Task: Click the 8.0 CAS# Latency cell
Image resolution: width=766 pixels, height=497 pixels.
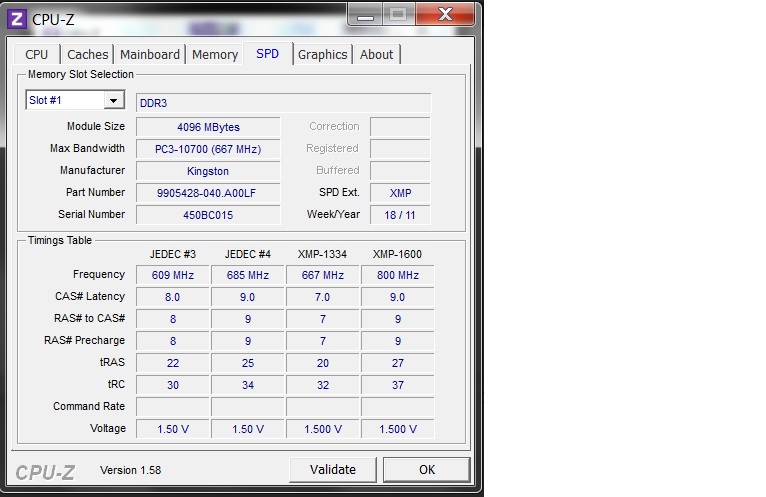Action: (x=173, y=297)
